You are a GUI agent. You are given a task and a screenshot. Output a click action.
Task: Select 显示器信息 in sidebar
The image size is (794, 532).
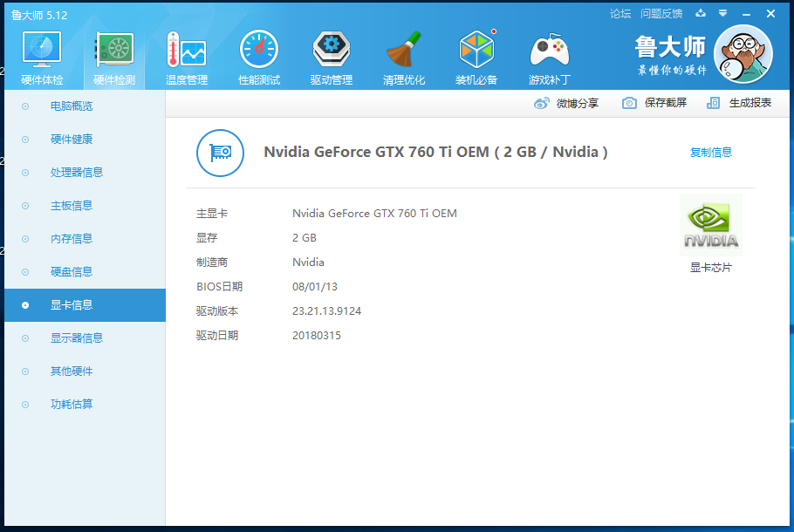click(x=86, y=338)
